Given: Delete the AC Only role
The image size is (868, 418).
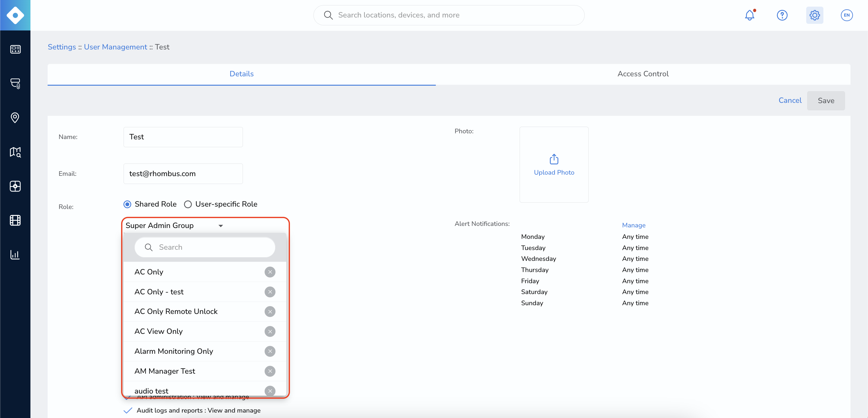Looking at the screenshot, I should (270, 272).
